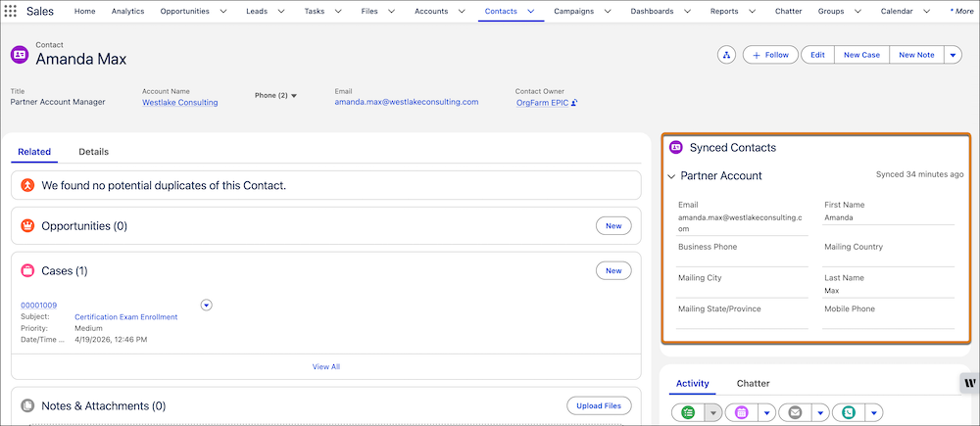
Task: Open the Tasks nav dropdown arrow
Action: [x=338, y=11]
